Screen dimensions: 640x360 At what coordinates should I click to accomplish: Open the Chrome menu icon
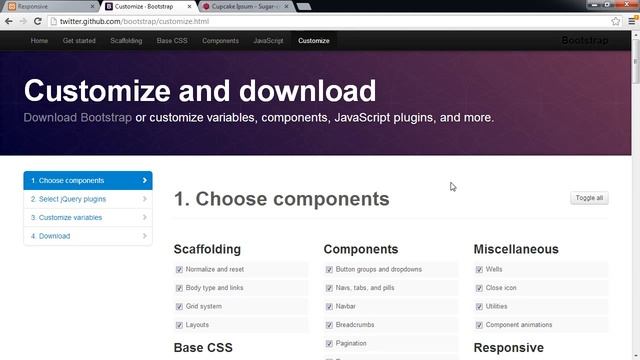click(632, 21)
